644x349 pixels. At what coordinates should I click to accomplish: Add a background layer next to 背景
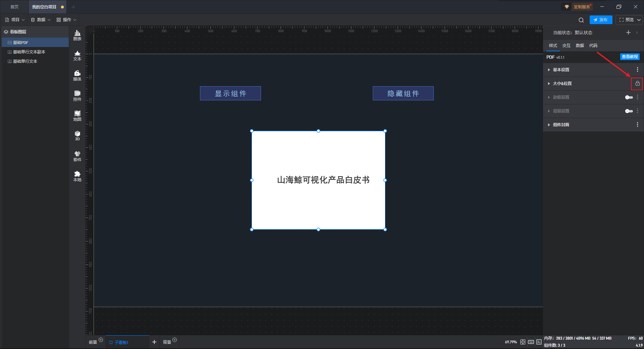pyautogui.click(x=174, y=340)
